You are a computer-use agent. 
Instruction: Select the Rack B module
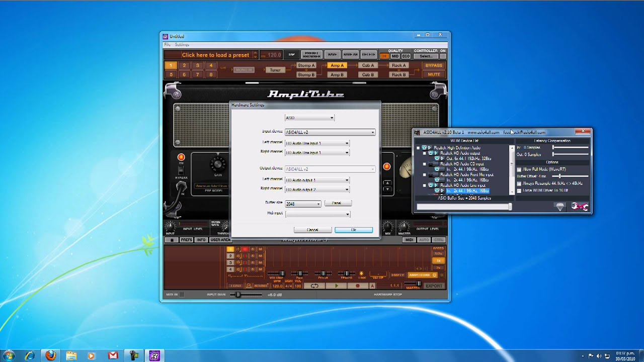pos(398,74)
